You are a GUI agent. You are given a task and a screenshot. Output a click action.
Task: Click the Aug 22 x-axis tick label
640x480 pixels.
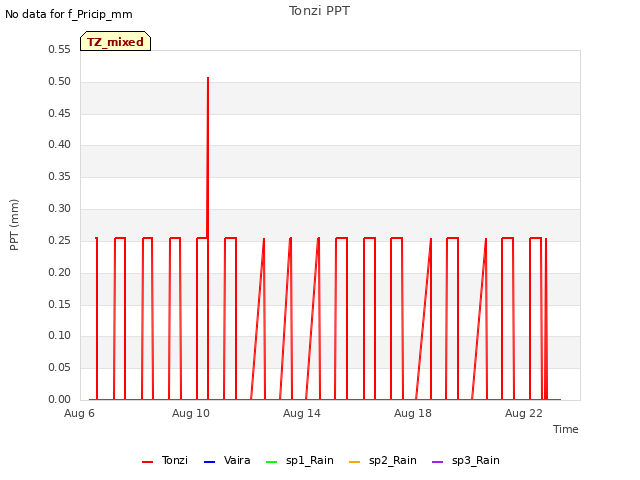click(524, 413)
